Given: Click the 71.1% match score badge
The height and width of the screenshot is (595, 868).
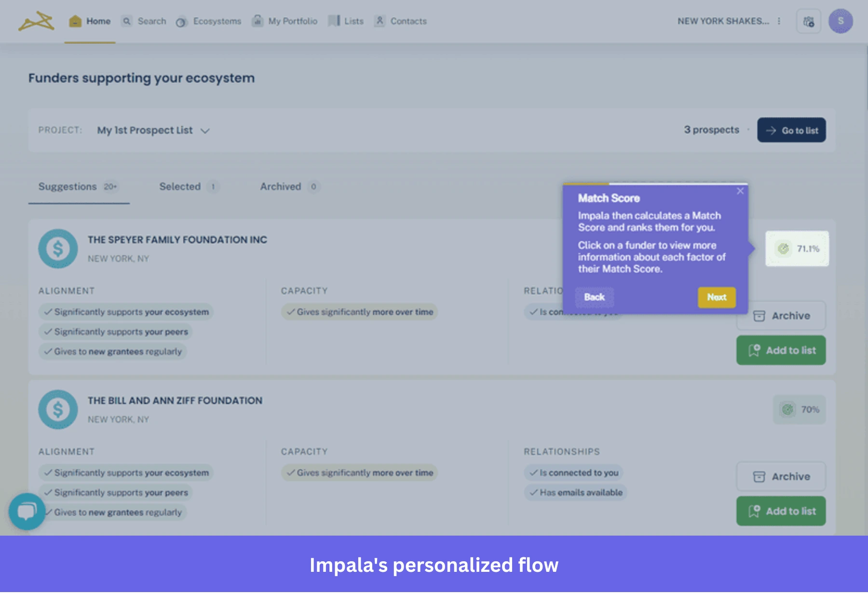Looking at the screenshot, I should pos(797,249).
